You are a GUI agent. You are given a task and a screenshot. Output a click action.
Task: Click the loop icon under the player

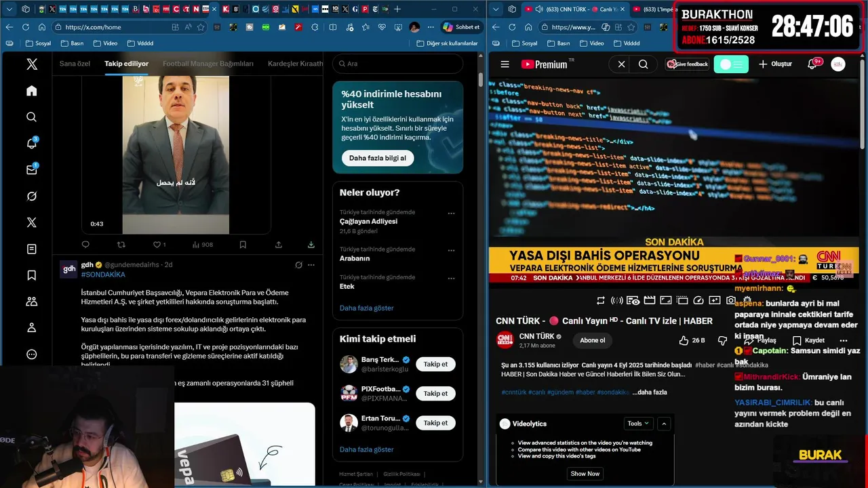(601, 300)
